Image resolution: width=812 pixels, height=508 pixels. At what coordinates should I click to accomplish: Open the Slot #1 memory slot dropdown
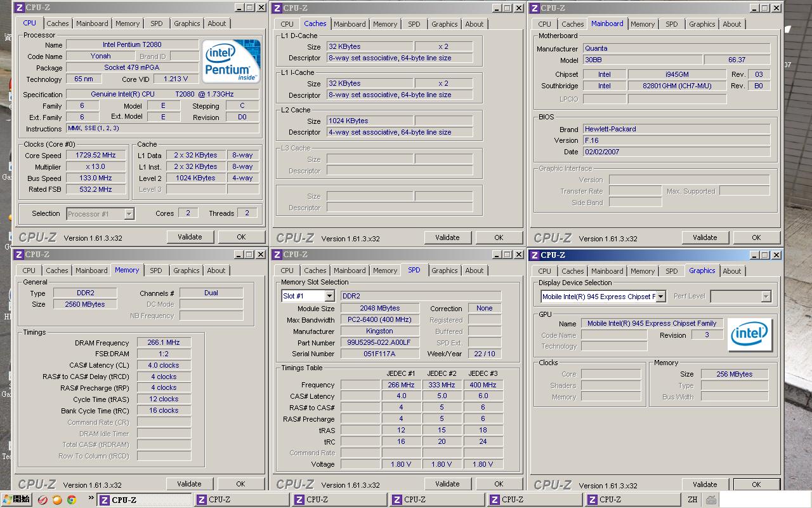(329, 297)
